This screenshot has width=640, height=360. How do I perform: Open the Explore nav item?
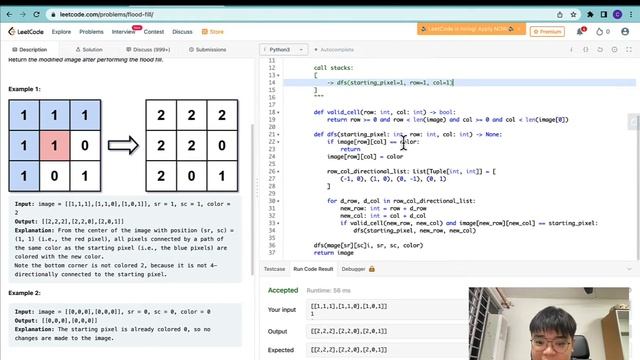pyautogui.click(x=61, y=32)
